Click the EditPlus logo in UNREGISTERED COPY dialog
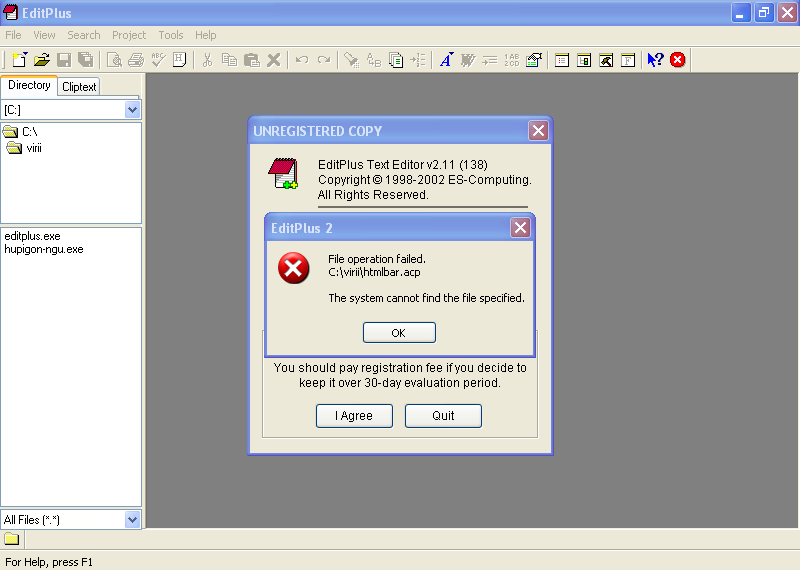Image resolution: width=800 pixels, height=570 pixels. tap(283, 174)
